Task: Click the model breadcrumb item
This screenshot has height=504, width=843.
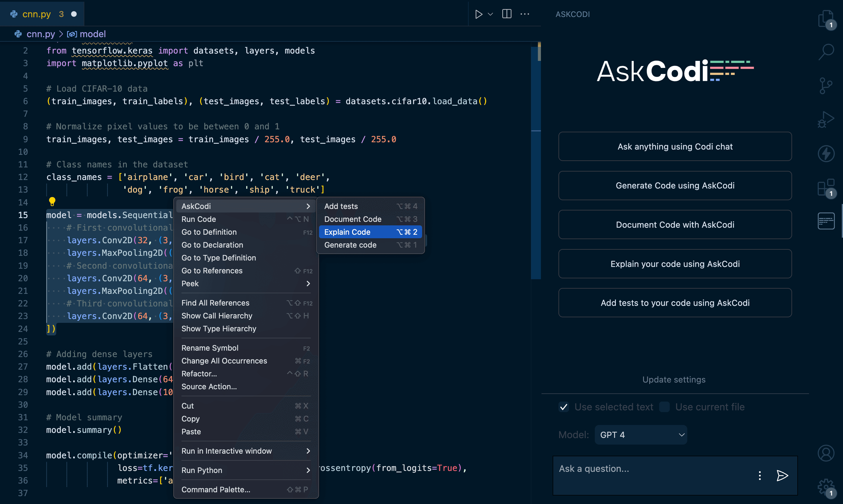Action: [x=92, y=34]
